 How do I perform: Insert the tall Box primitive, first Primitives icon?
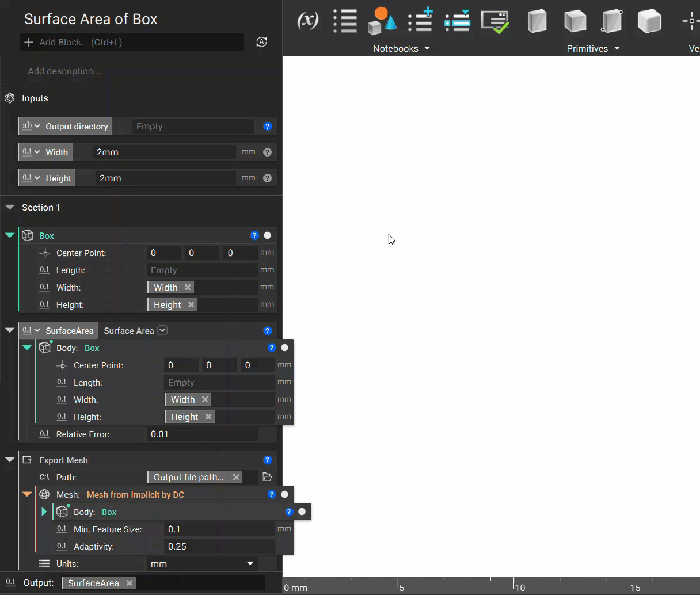click(x=537, y=21)
